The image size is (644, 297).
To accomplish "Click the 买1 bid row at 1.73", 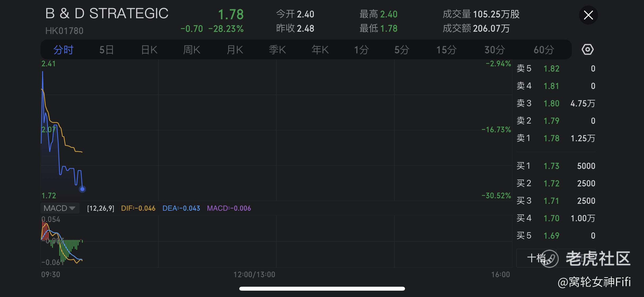I will 556,166.
